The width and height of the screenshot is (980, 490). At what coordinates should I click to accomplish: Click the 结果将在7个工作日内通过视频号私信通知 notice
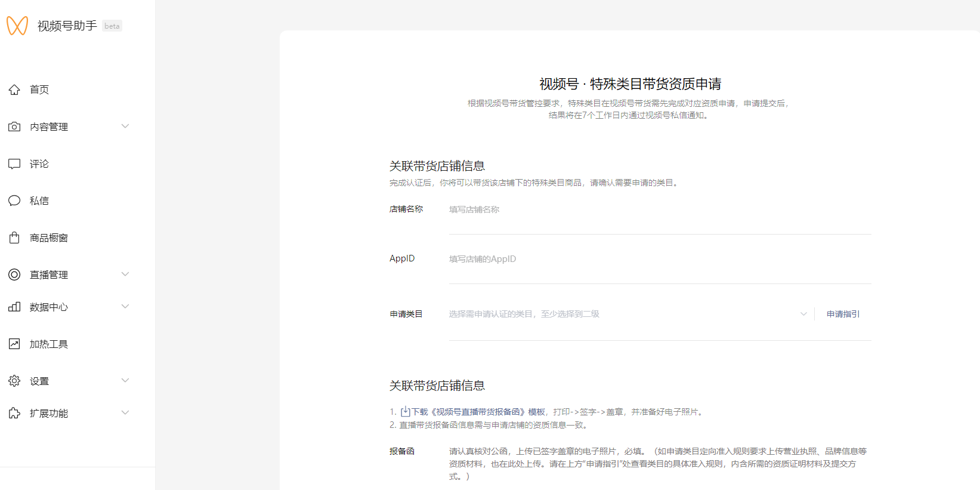[x=629, y=115]
